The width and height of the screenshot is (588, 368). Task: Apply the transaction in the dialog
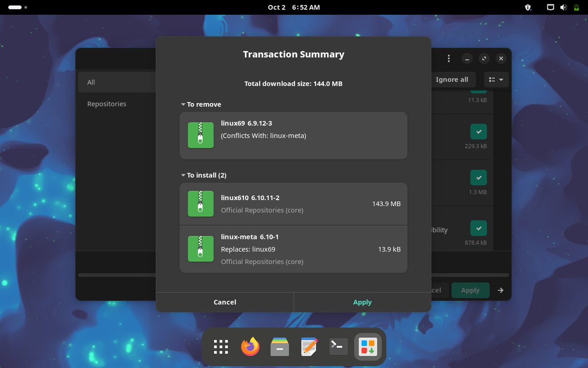pyautogui.click(x=363, y=302)
